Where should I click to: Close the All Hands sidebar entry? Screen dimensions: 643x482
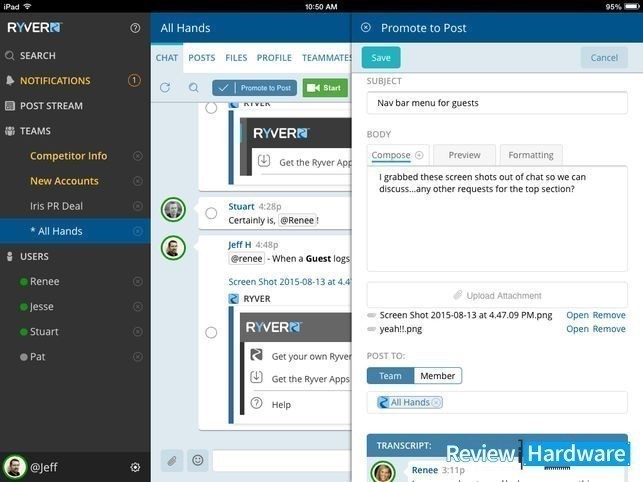138,231
